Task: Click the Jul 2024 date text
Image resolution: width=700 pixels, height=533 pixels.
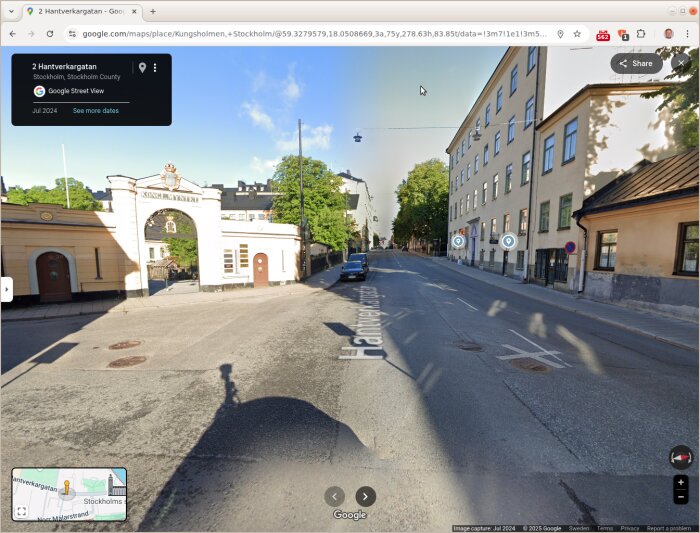Action: (x=45, y=111)
